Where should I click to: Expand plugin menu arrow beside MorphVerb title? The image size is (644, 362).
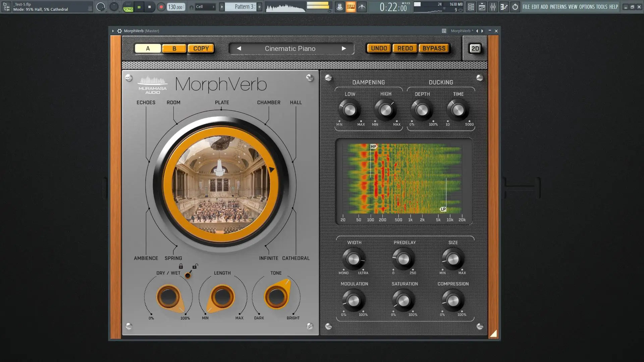[x=113, y=31]
